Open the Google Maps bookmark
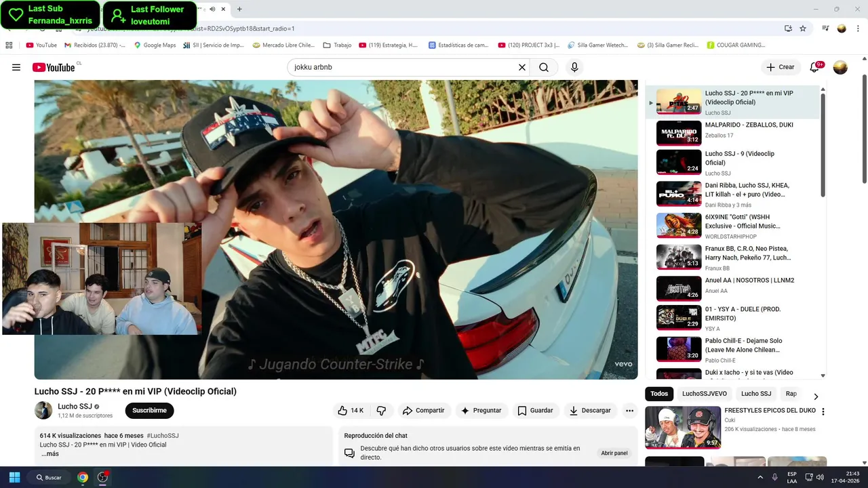The height and width of the screenshot is (488, 868). click(x=155, y=45)
